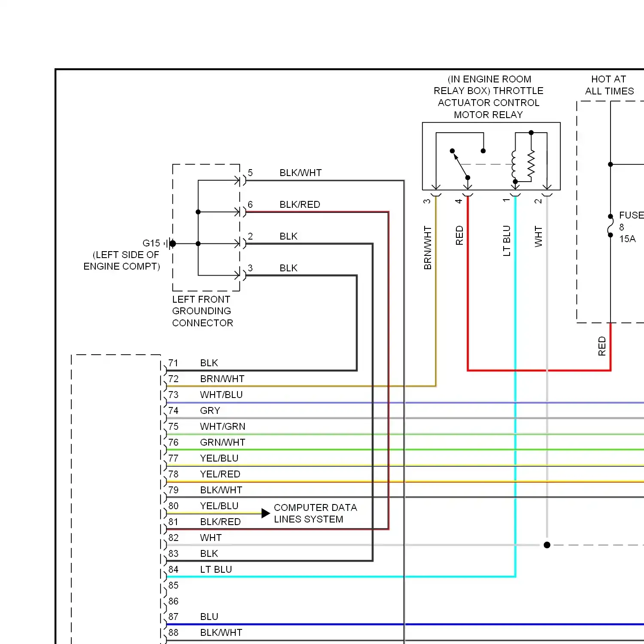
Task: Click pin 84 LT BLU label
Action: click(x=216, y=569)
